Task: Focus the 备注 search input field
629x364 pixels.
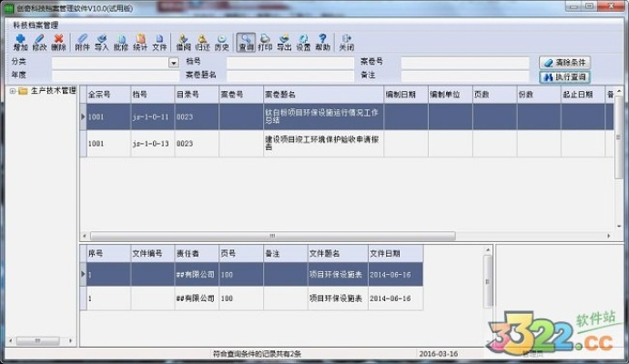Action: click(x=465, y=76)
